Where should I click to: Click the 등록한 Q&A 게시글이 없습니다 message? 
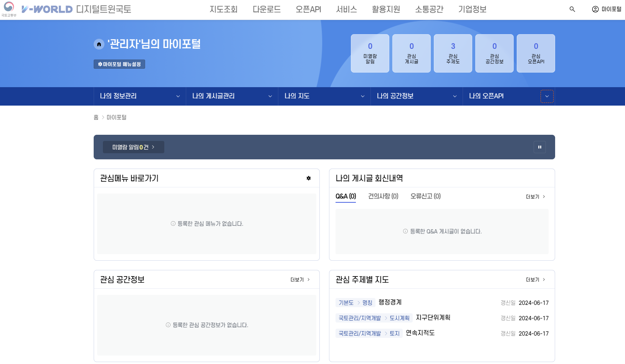442,231
